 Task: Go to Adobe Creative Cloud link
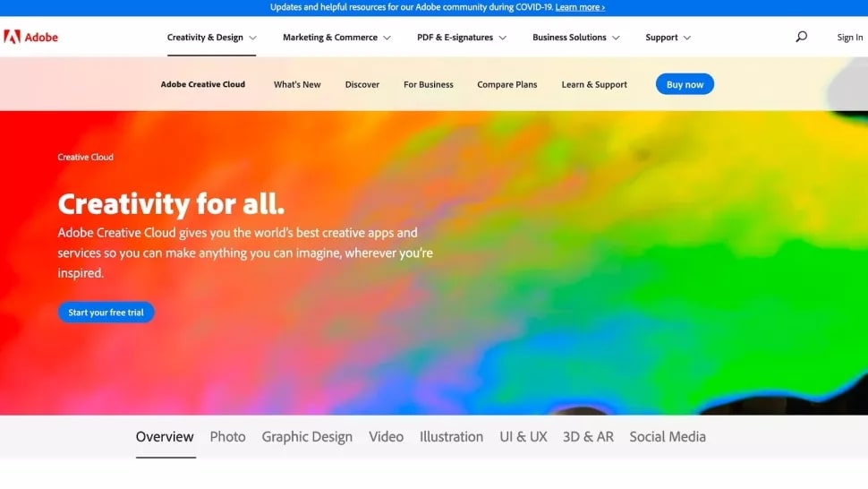click(202, 84)
